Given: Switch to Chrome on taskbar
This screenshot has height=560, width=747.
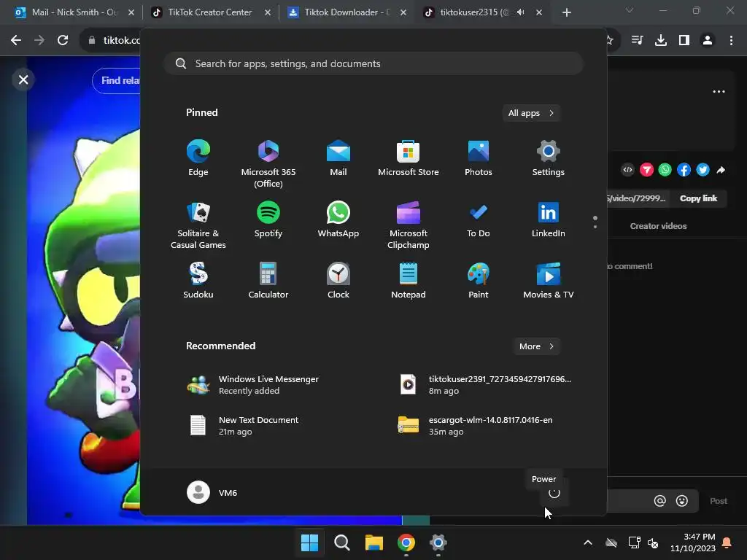Looking at the screenshot, I should [406, 542].
